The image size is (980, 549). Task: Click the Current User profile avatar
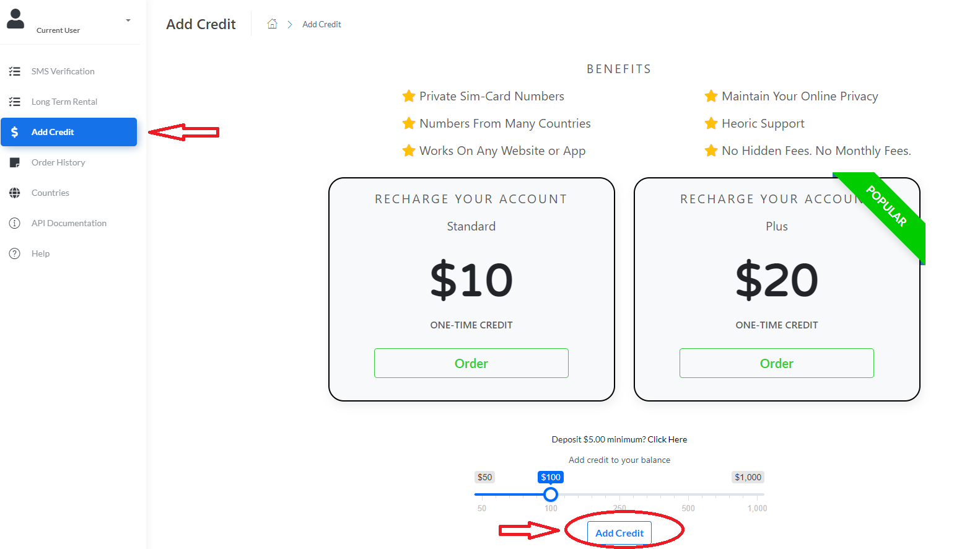pyautogui.click(x=15, y=19)
